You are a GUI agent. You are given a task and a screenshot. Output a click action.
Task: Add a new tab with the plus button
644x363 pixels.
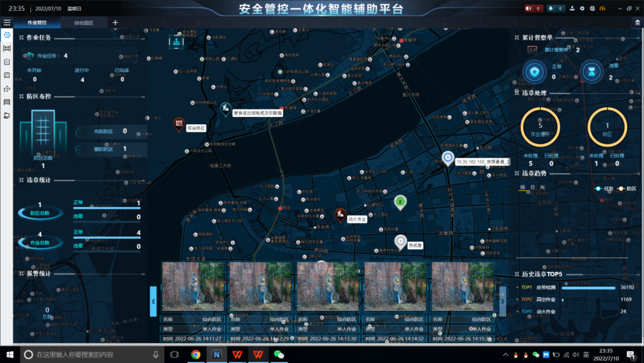[115, 23]
